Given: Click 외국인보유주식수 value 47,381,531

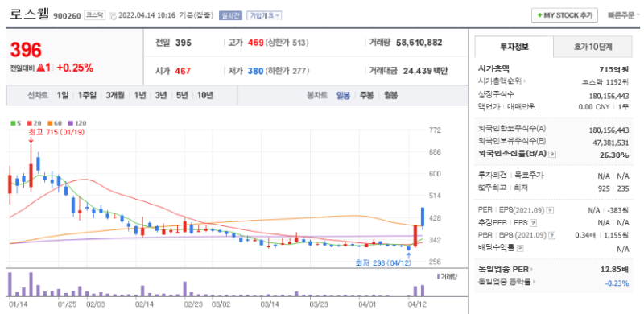Looking at the screenshot, I should pyautogui.click(x=610, y=143).
